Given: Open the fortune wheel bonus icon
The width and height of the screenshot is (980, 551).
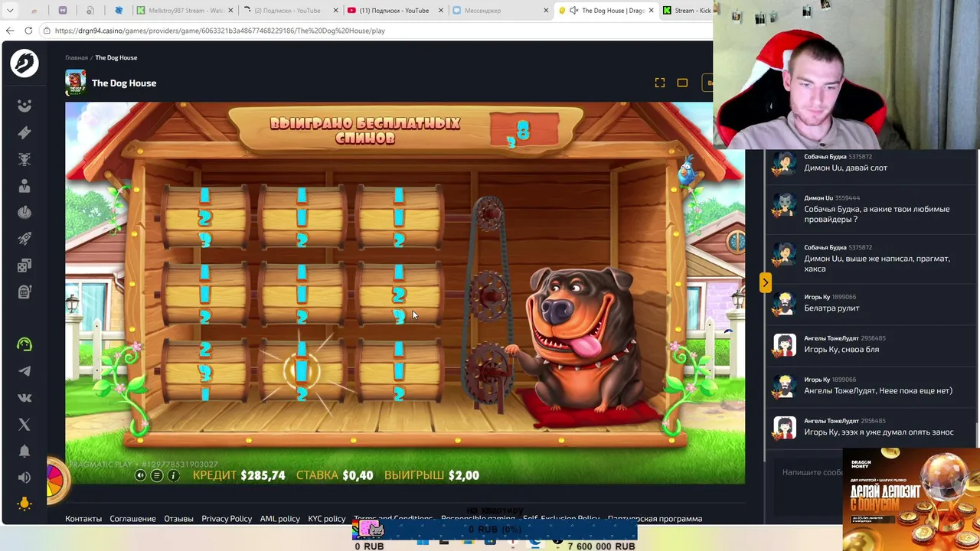Looking at the screenshot, I should (x=56, y=478).
